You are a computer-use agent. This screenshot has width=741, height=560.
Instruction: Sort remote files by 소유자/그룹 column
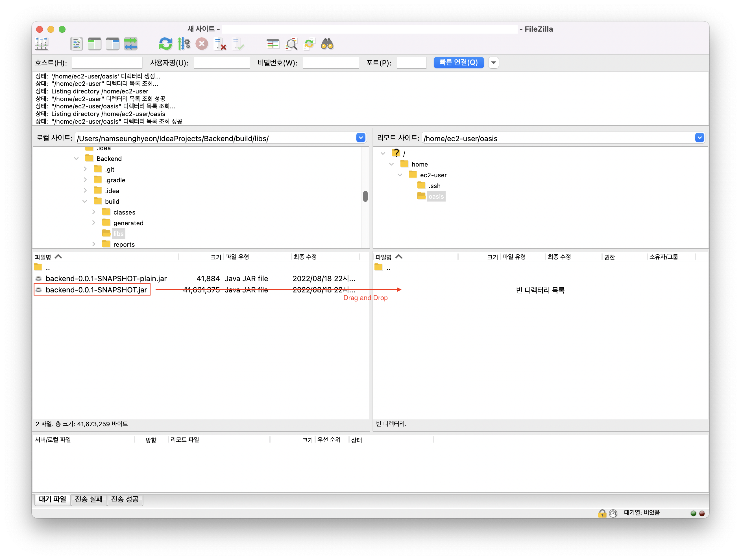click(x=671, y=257)
